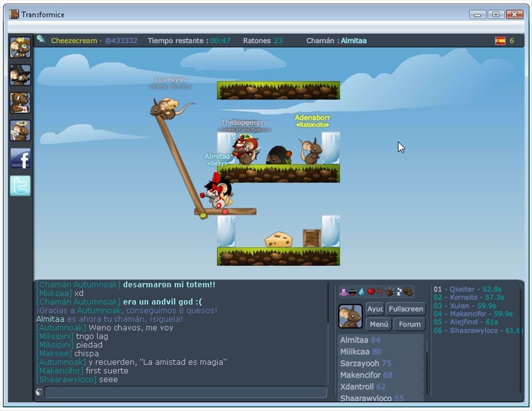Click Shaarawyloco in the ranking list

[x=474, y=331]
